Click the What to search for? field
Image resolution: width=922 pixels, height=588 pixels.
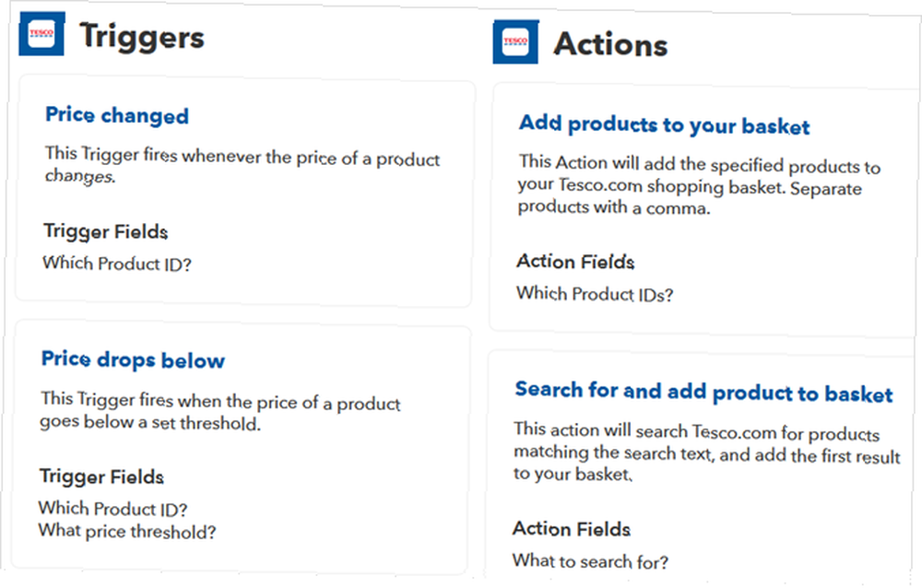[590, 561]
